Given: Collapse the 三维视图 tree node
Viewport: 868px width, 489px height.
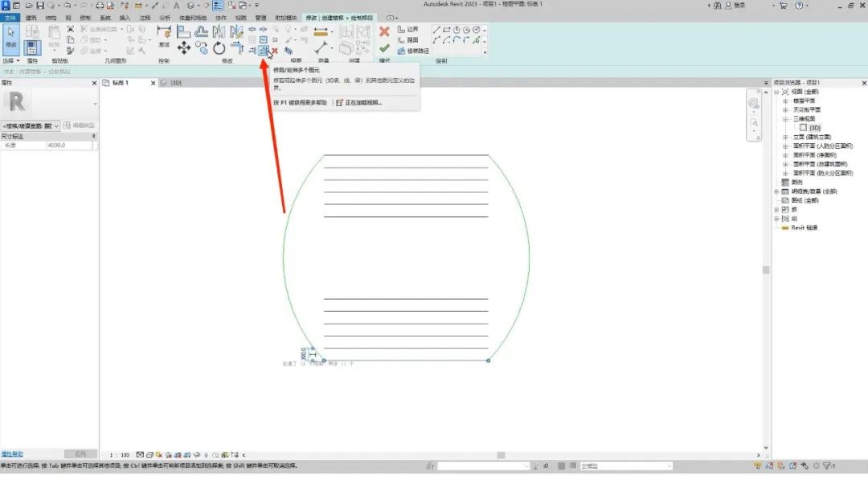Looking at the screenshot, I should coord(785,119).
